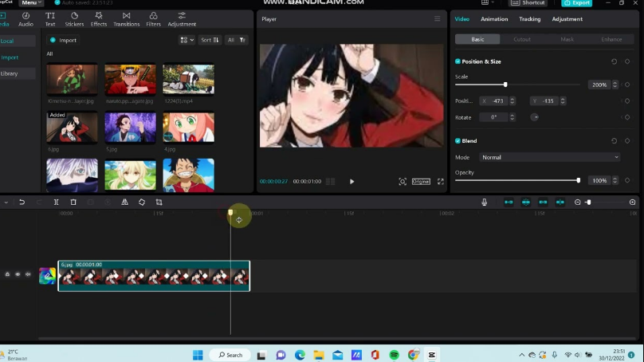Select the Mask sub-tab
This screenshot has width=644, height=362.
tap(567, 39)
